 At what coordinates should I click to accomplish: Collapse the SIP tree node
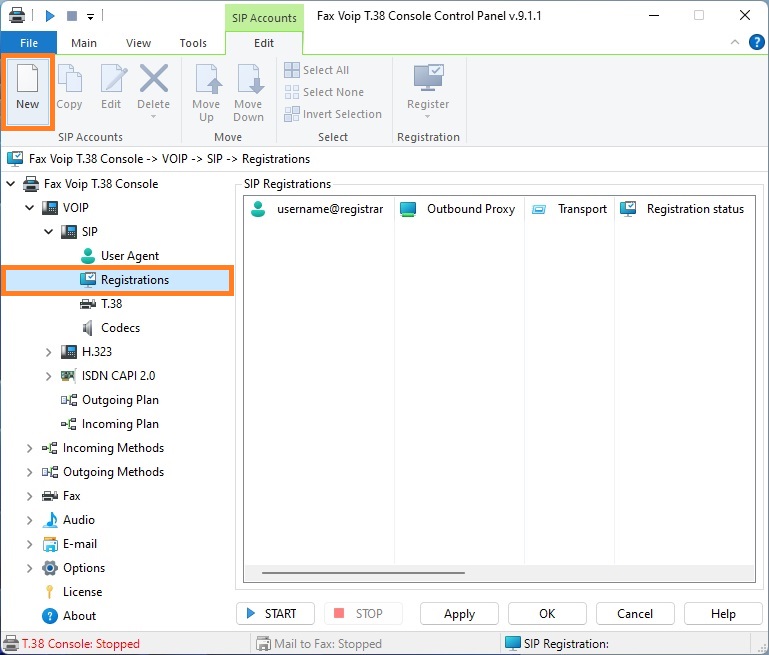[49, 231]
